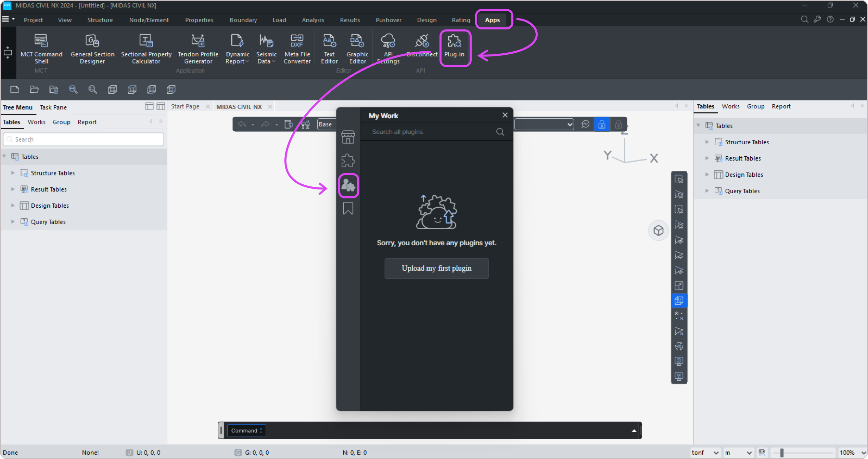Toggle split-pane tree layout icon
The width and height of the screenshot is (868, 459).
[x=161, y=106]
